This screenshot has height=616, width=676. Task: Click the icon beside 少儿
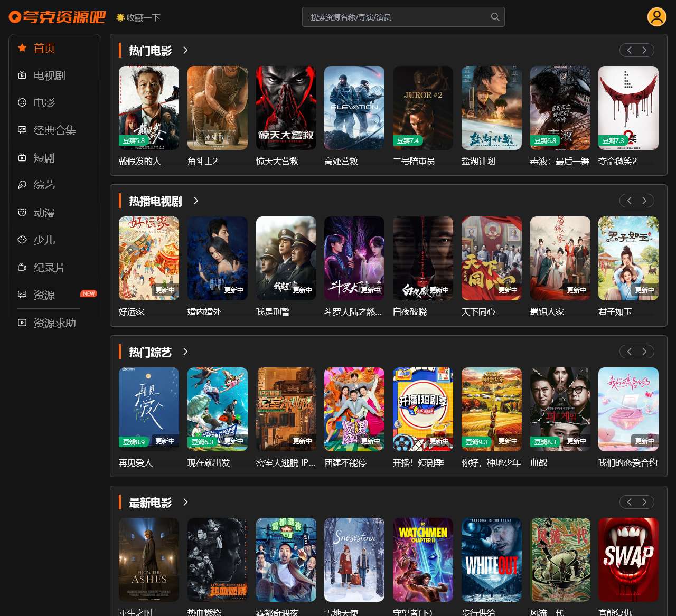tap(22, 240)
